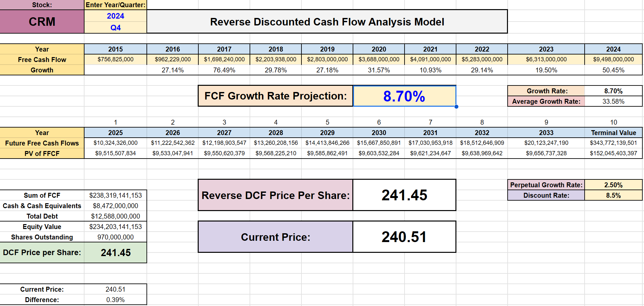Viewport: 644px width, 306px height.
Task: Click the Reverse Discounted Cash Flow title cell
Action: 327,22
